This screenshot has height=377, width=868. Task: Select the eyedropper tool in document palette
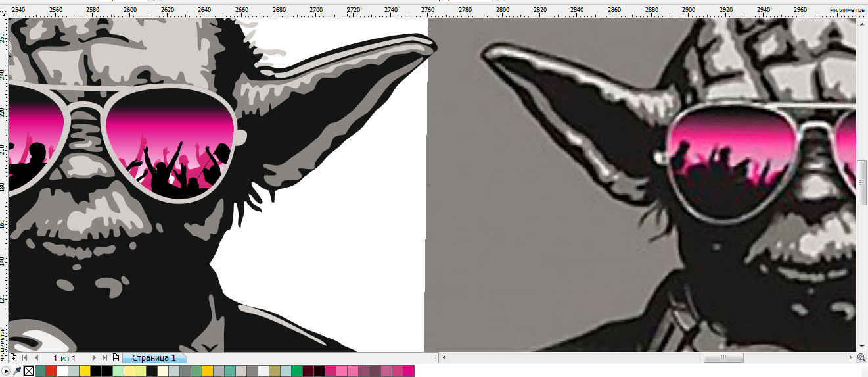(x=18, y=372)
